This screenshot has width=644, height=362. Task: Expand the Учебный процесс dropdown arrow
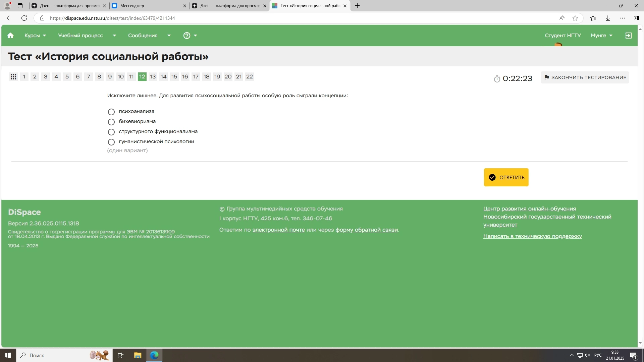114,36
